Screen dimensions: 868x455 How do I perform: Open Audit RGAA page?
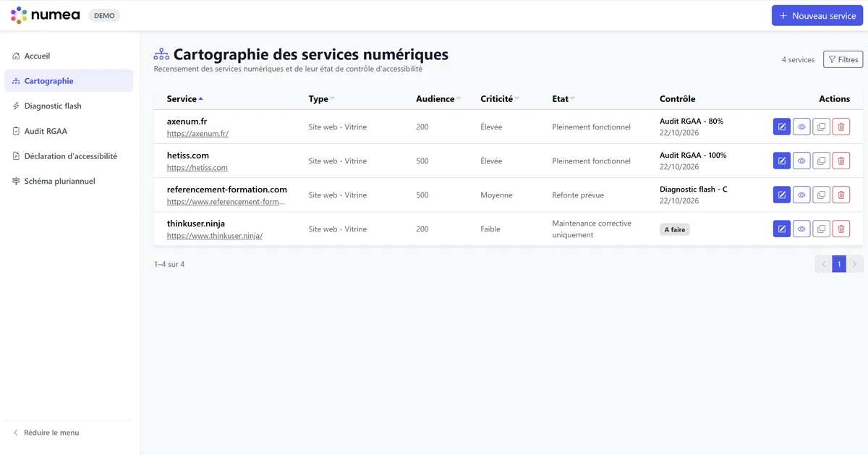coord(69,131)
